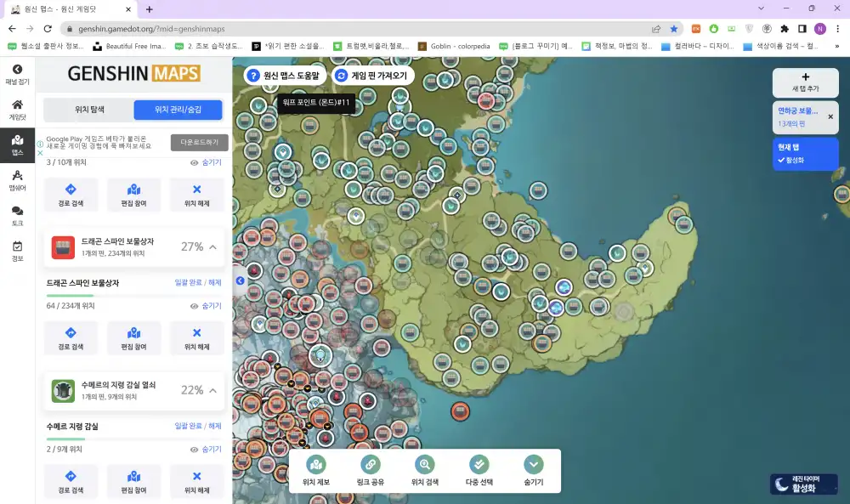This screenshot has width=850, height=504.
Task: Collapse the 수메르의 지령 감실 열쇠 chevron
Action: 212,391
